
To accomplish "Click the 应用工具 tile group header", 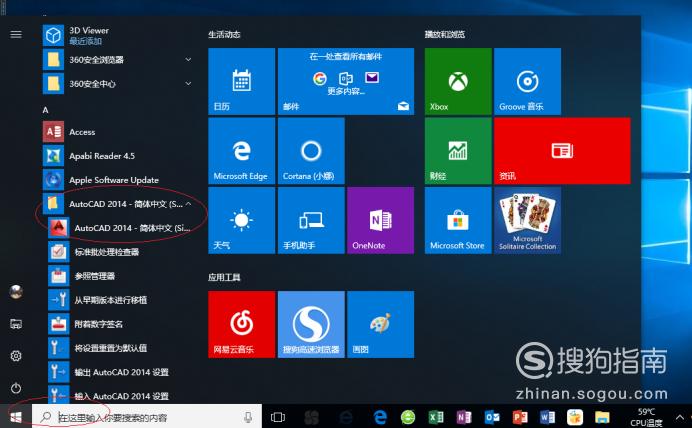I will pos(224,278).
